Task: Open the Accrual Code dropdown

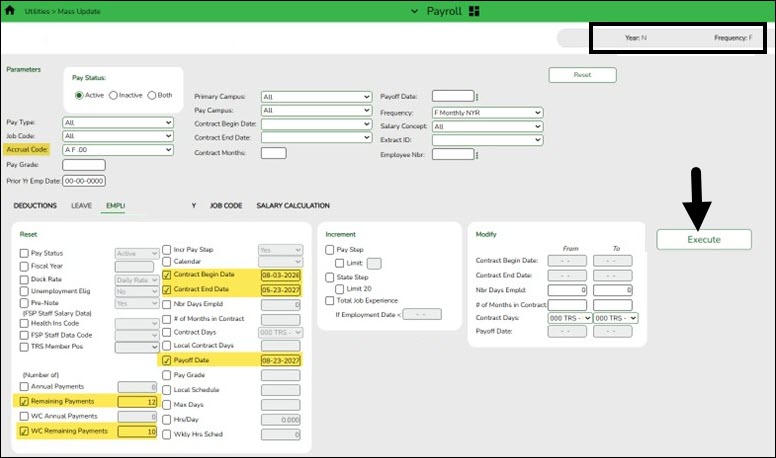Action: click(117, 149)
